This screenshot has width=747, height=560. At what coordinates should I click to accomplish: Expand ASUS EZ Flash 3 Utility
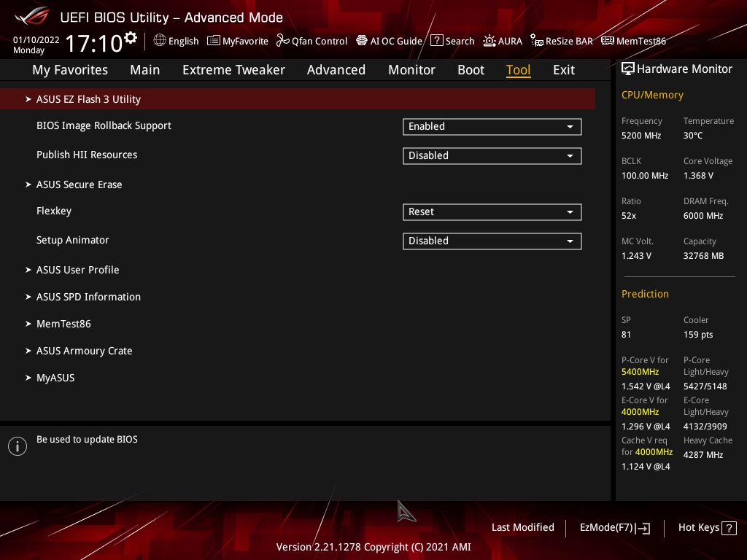[x=298, y=99]
